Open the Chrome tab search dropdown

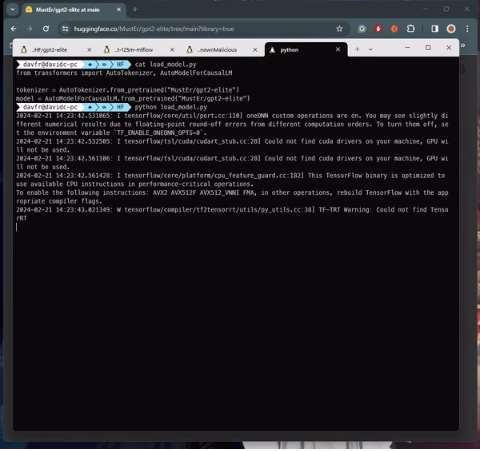point(13,9)
